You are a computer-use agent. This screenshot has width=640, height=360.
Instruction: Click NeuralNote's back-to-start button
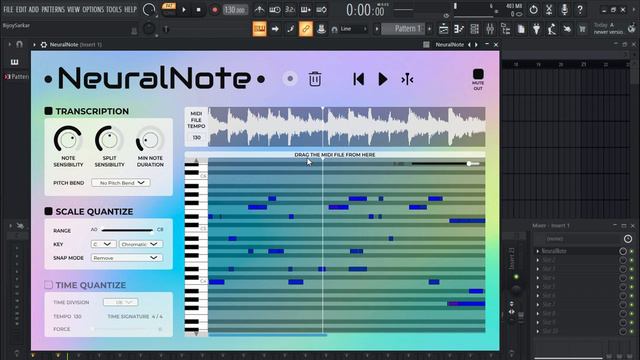(x=358, y=79)
